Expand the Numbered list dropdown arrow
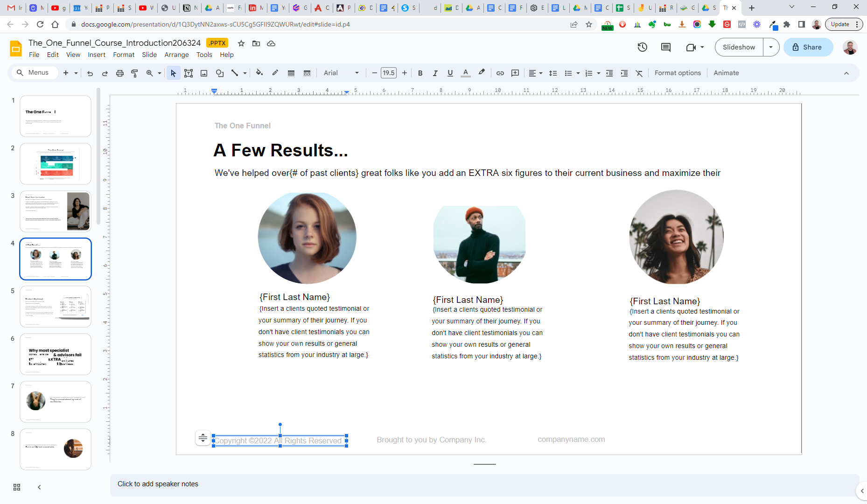This screenshot has width=867, height=504. [x=599, y=73]
